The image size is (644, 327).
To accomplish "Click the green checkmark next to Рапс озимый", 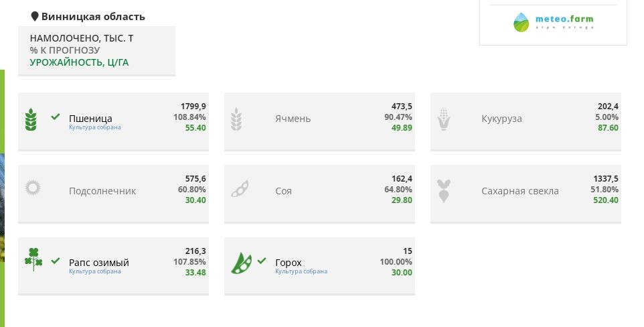I will pos(56,261).
